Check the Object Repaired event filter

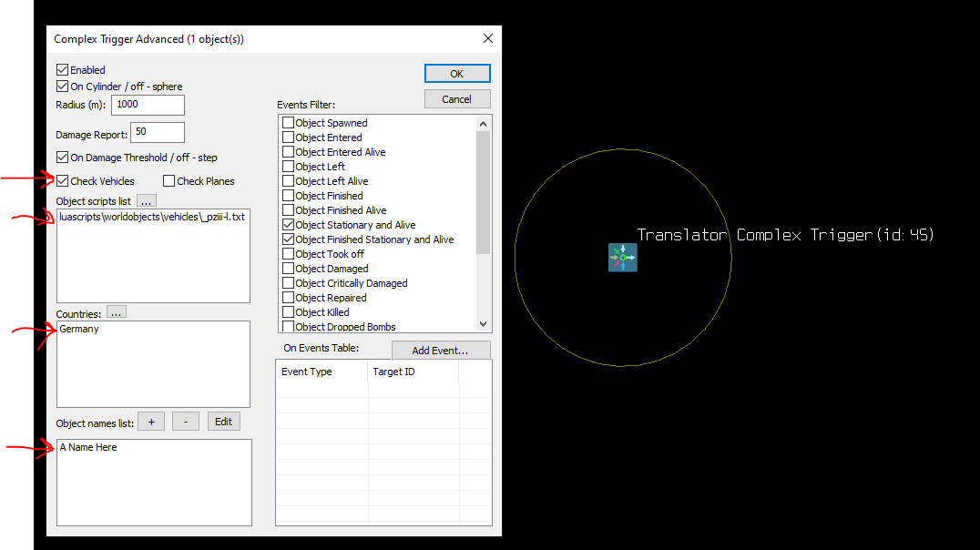click(288, 298)
